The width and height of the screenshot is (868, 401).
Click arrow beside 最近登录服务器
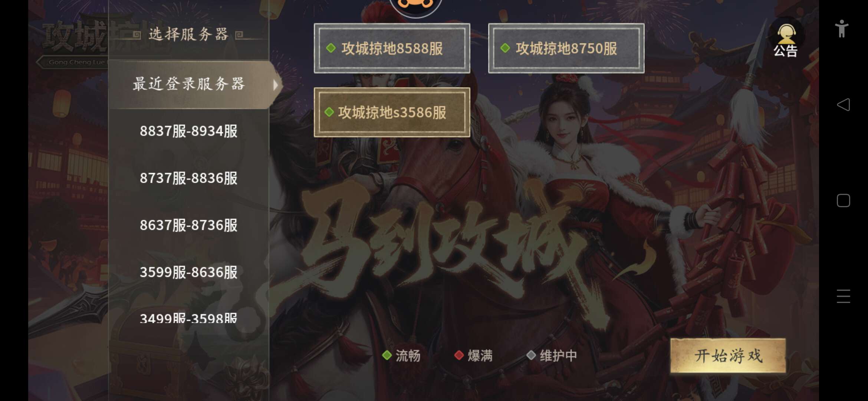point(276,85)
